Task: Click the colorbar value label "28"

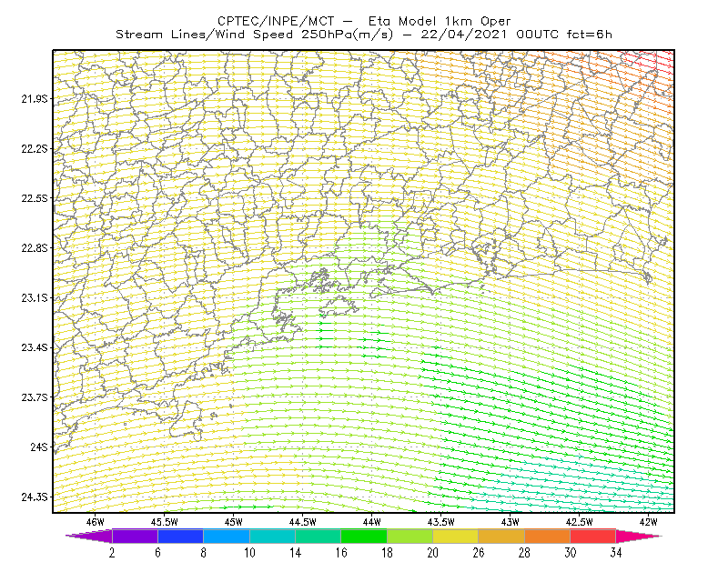Action: click(x=525, y=553)
